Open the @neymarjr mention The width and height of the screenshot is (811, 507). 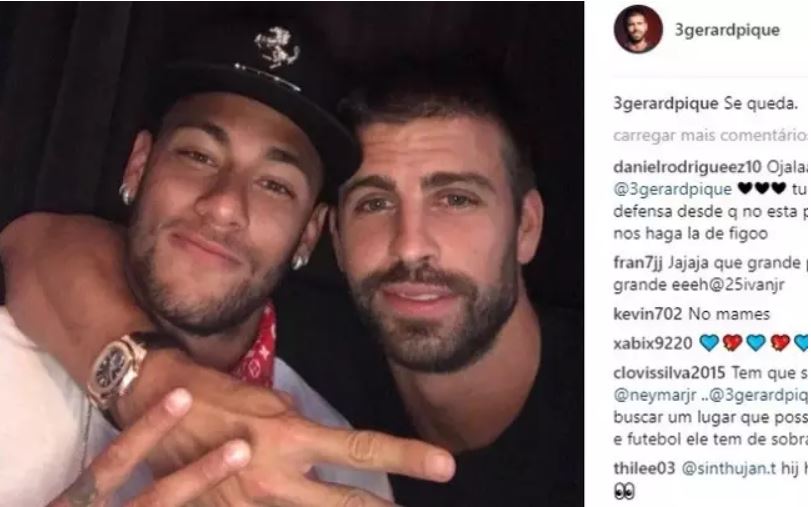pos(653,395)
